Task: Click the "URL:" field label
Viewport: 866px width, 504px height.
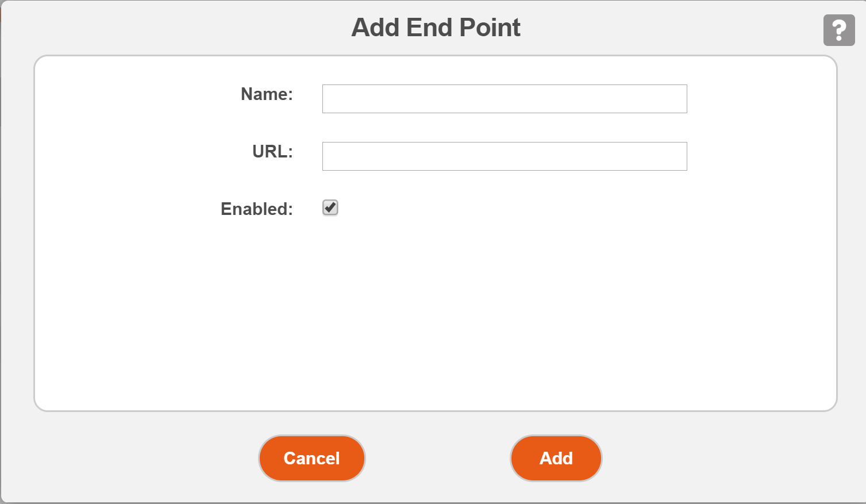Action: coord(272,152)
